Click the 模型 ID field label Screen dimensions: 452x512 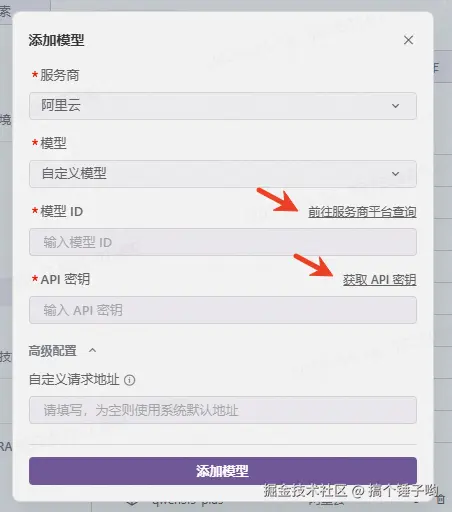(62, 211)
